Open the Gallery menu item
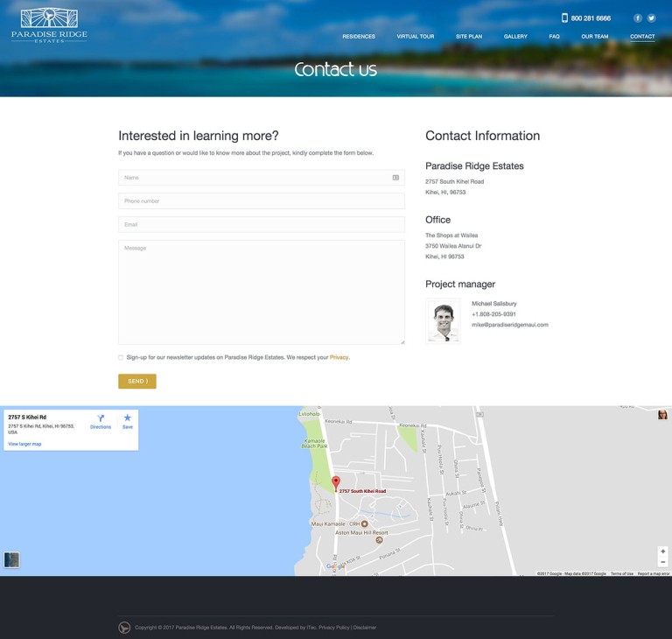The image size is (672, 639). pyautogui.click(x=515, y=37)
